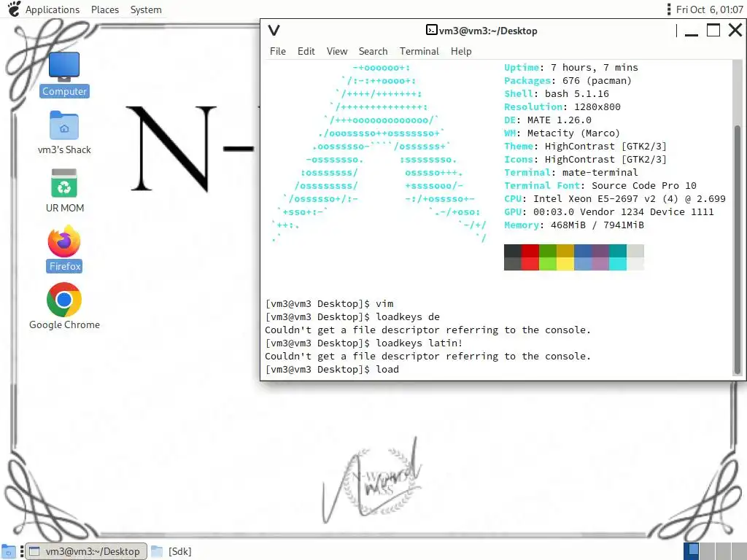Click the bright yellow neofetch color block
The image size is (747, 560).
point(565,264)
